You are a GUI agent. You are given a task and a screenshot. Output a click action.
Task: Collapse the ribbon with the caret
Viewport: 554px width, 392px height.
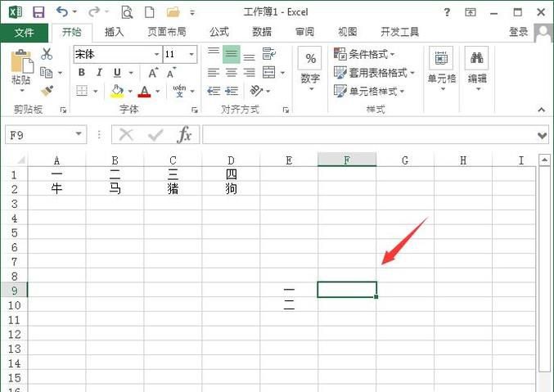(x=541, y=110)
